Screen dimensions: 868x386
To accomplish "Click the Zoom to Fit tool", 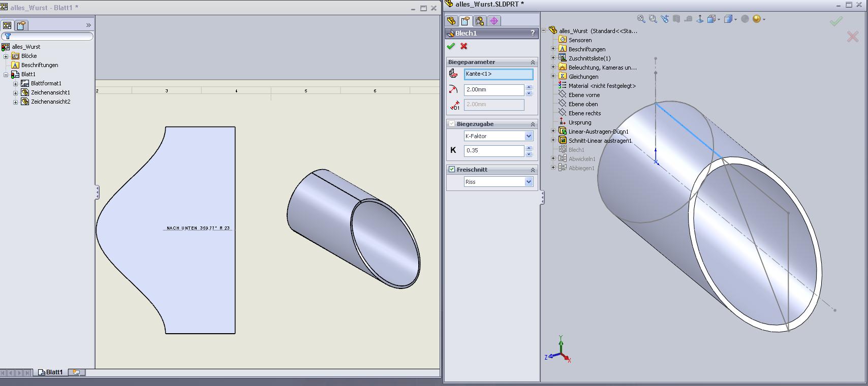I will pos(641,19).
